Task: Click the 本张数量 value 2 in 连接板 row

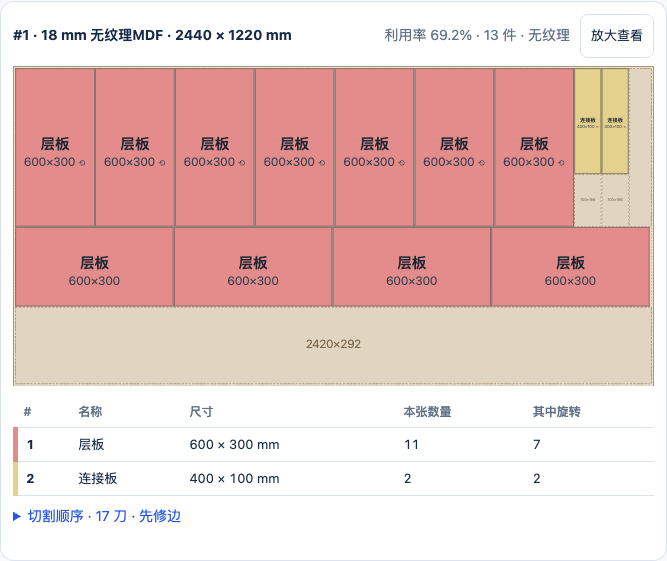Action: tap(408, 478)
